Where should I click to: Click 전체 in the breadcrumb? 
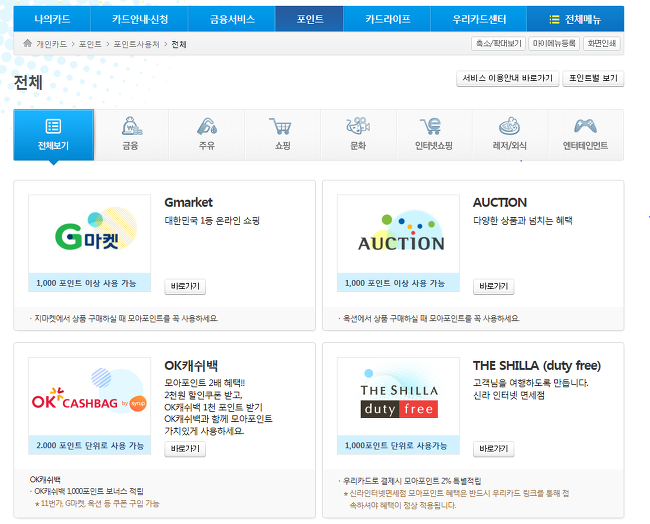[179, 44]
